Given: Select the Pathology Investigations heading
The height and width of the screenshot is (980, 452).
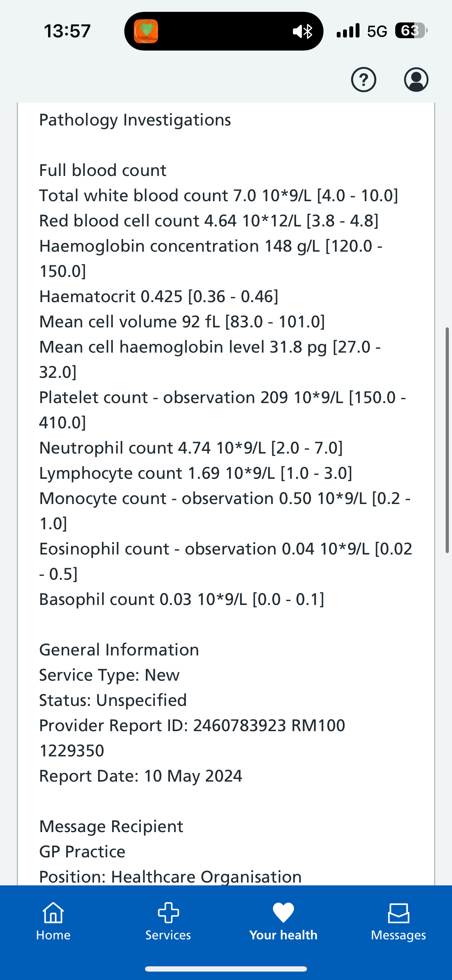Looking at the screenshot, I should [135, 120].
